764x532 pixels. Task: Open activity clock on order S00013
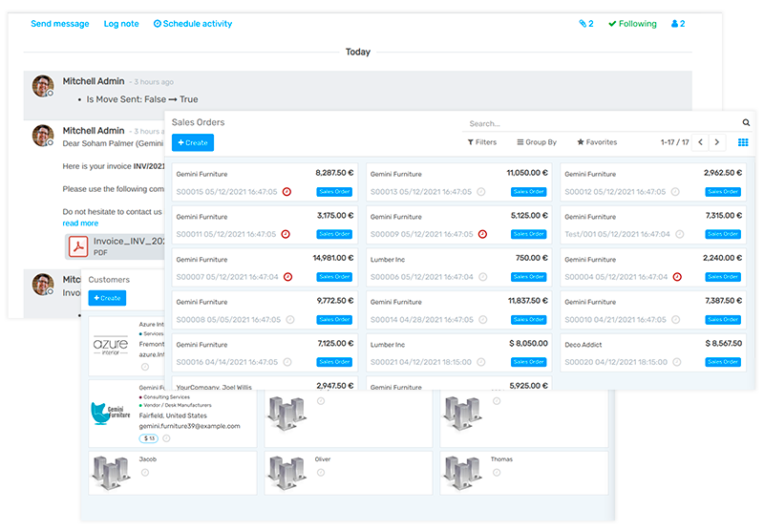click(x=481, y=192)
